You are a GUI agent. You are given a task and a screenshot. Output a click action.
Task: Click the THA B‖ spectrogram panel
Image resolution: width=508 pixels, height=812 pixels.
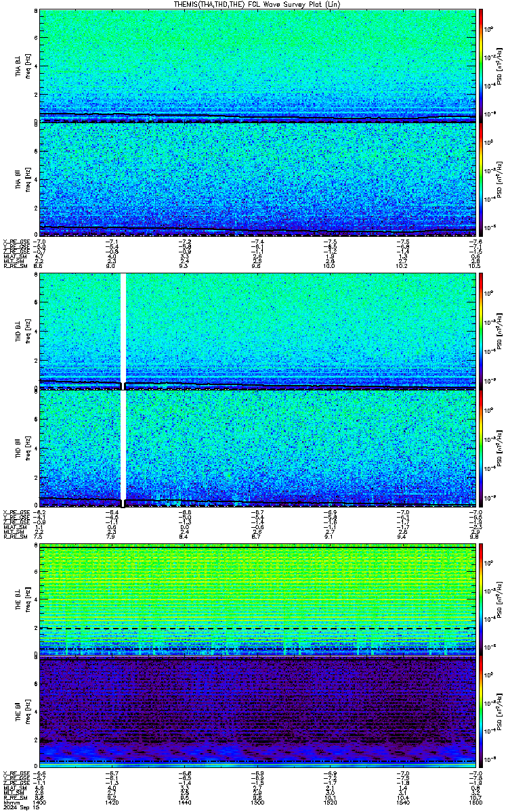tap(258, 179)
